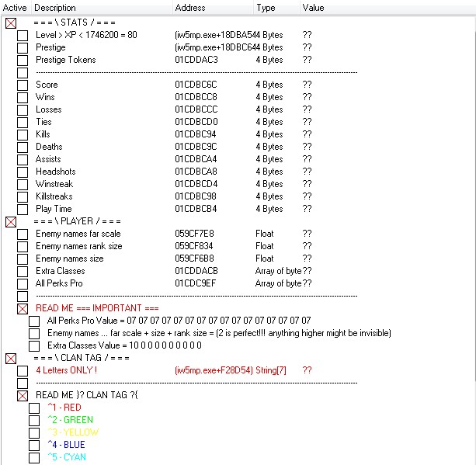Tick the All Perks Pro checkbox

click(23, 284)
